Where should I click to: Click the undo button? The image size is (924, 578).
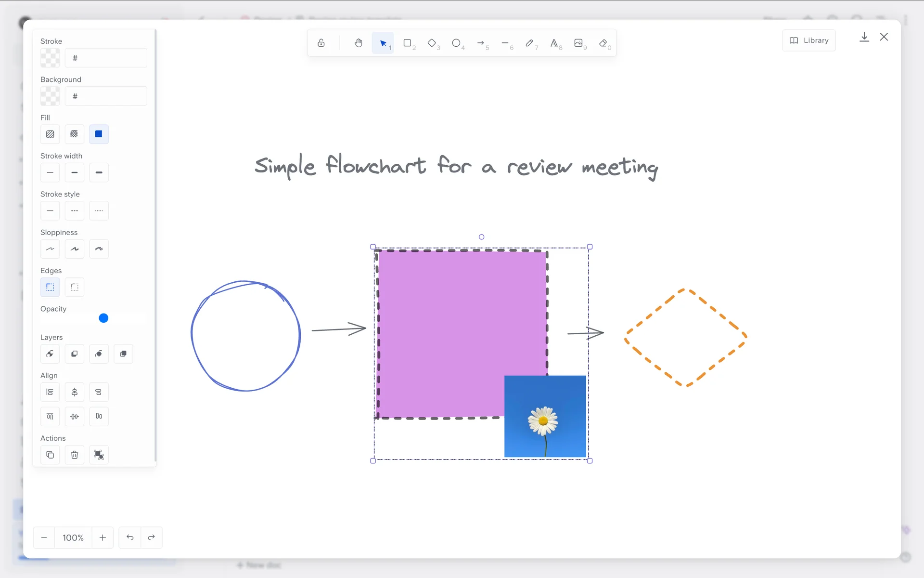[130, 538]
